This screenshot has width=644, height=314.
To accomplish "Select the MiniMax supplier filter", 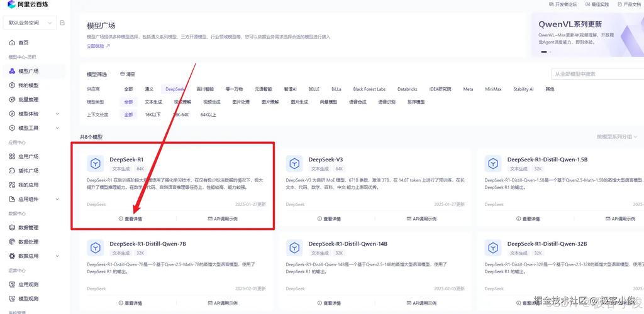I will tap(493, 89).
